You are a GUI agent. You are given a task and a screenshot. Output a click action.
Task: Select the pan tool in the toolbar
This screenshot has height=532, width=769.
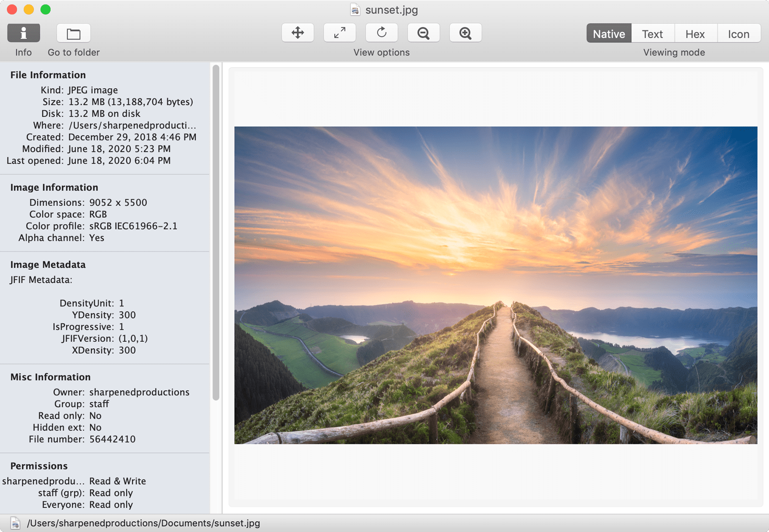[298, 33]
